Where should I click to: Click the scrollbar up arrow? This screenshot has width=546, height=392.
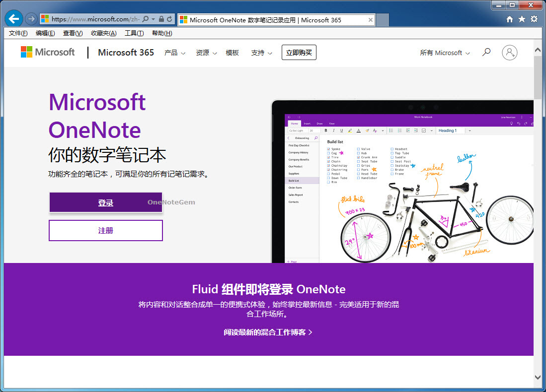(x=538, y=50)
